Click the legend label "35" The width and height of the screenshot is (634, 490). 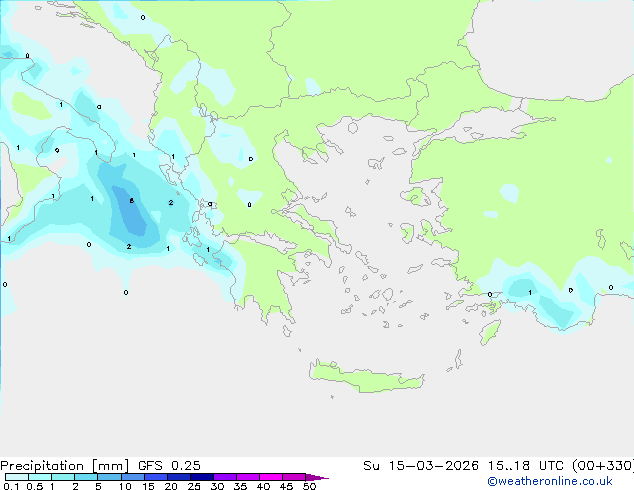(x=240, y=486)
